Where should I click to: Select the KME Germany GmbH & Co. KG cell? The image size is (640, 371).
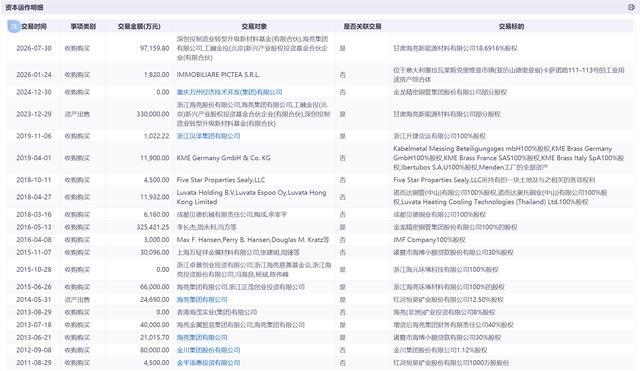tap(224, 158)
